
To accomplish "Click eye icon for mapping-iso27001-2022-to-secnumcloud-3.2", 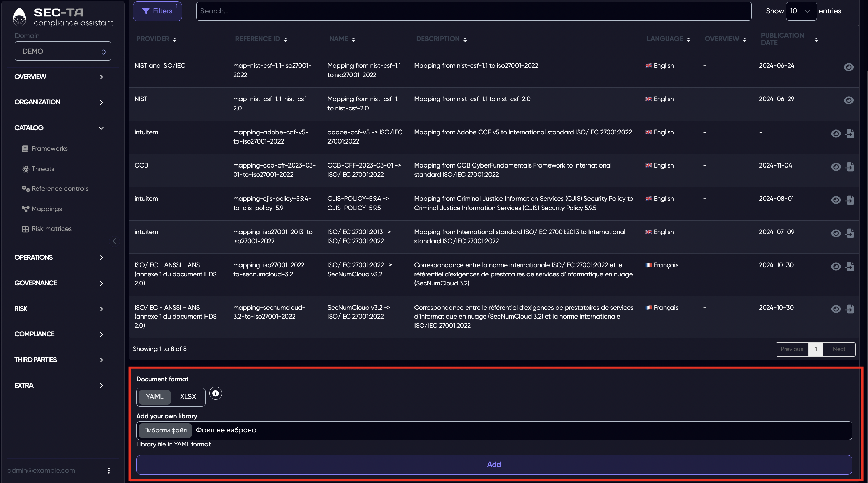I will 836,267.
